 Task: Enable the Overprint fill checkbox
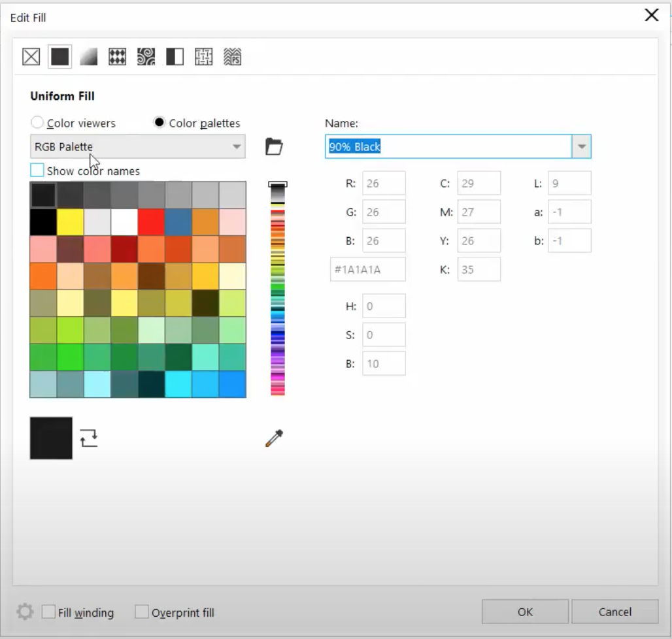pos(141,612)
